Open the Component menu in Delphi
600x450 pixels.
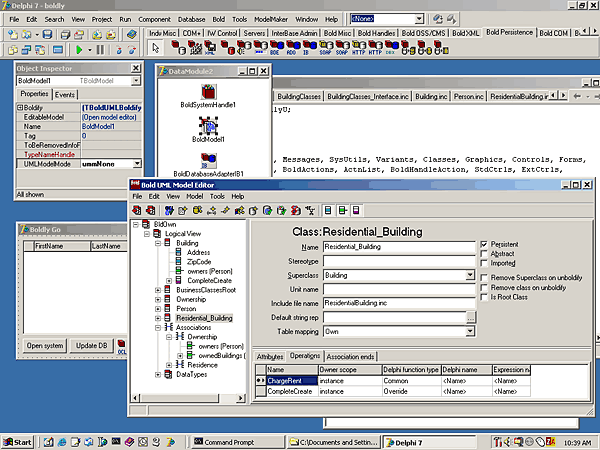(154, 19)
